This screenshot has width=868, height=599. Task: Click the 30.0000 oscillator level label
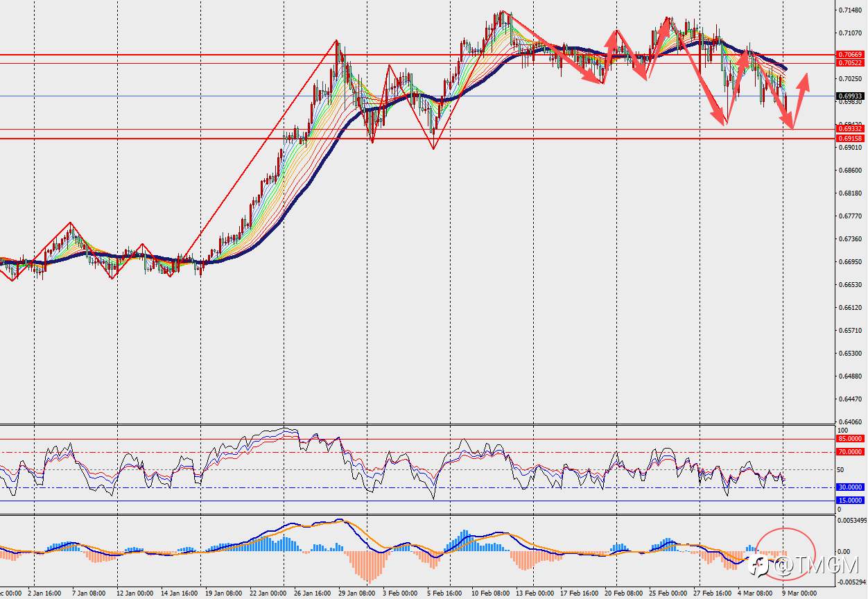point(849,487)
